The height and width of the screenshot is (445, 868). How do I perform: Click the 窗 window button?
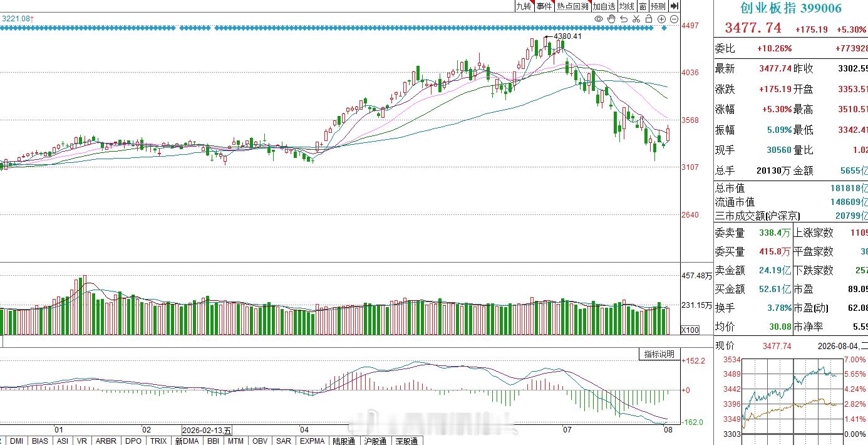643,6
